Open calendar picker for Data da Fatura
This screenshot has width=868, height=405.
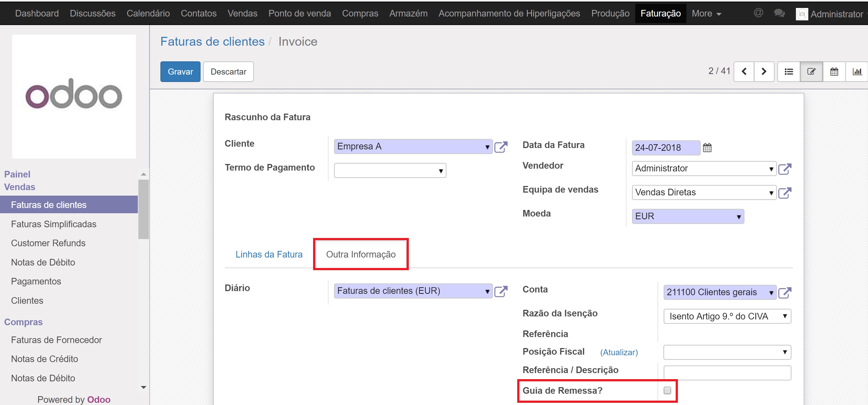pos(707,147)
